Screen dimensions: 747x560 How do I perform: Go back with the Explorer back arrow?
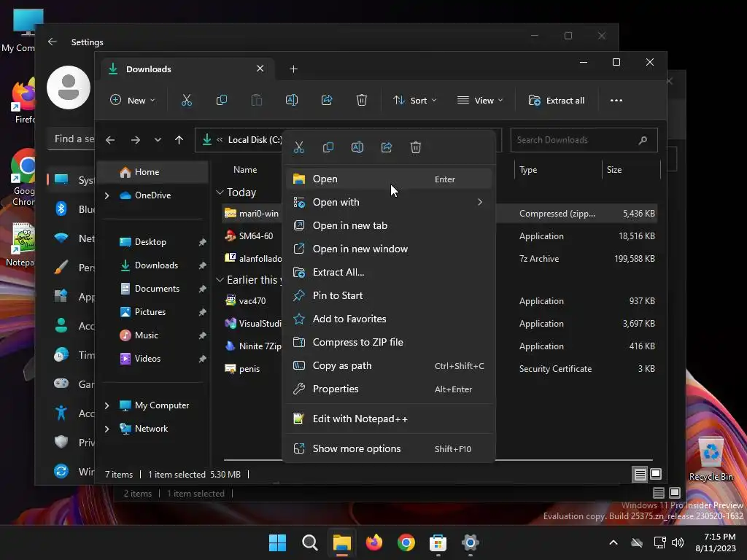coord(110,140)
